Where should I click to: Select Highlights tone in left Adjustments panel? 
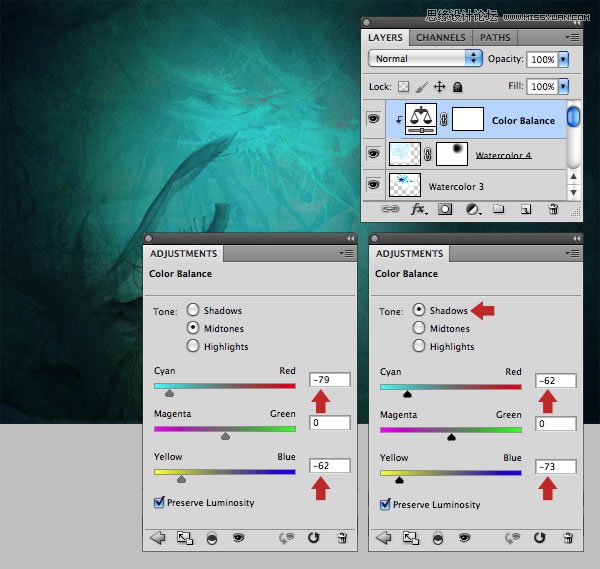[193, 346]
